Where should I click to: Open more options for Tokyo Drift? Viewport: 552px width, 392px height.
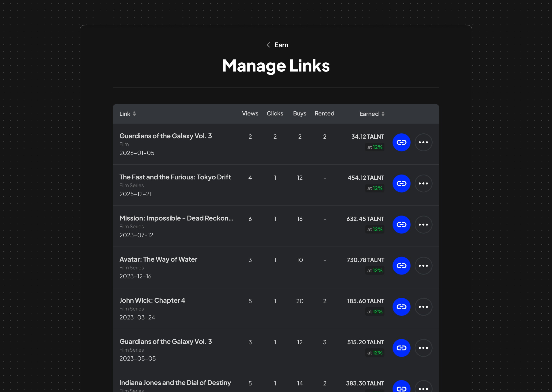(x=423, y=183)
